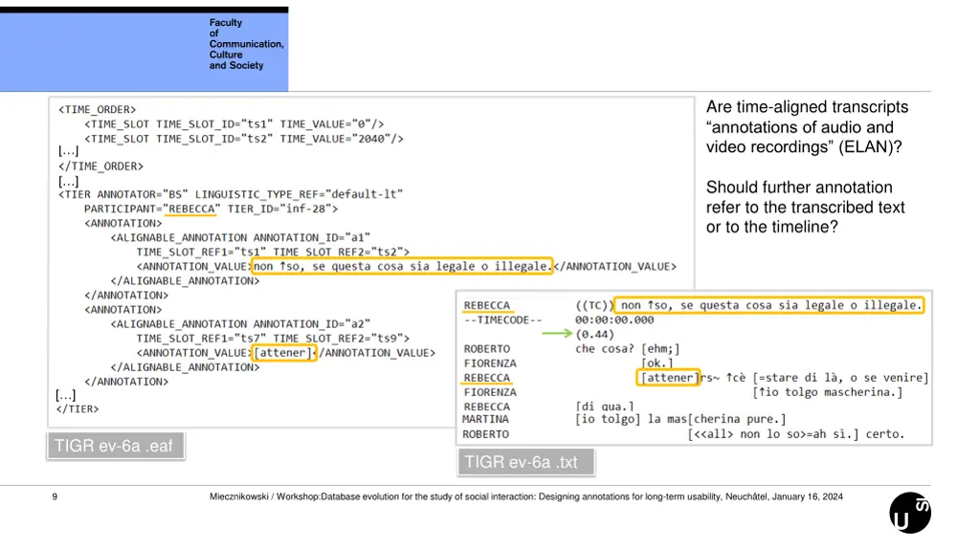The height and width of the screenshot is (551, 980).
Task: Click the 'Faculty of Communication, Culture and Society' header
Action: (246, 44)
